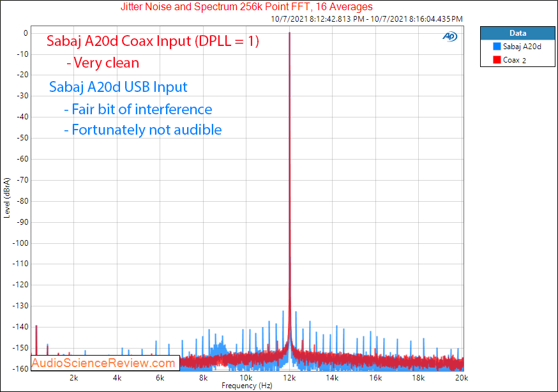Select the "Sabaj A20d" legend entry label
This screenshot has width=558, height=392.
click(522, 47)
